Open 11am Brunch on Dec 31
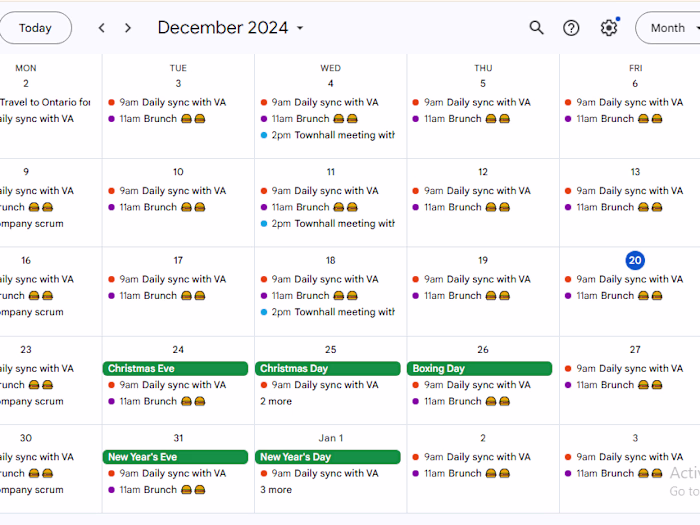This screenshot has width=700, height=525. pyautogui.click(x=157, y=490)
